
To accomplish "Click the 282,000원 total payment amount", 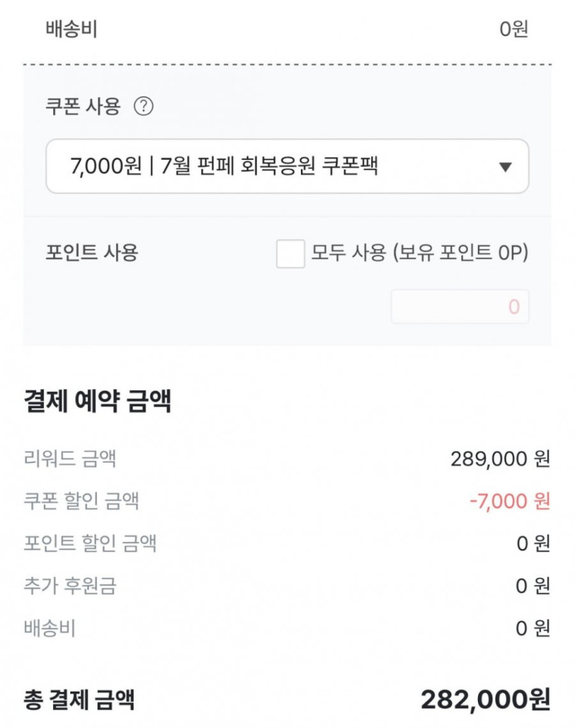I will [x=485, y=700].
